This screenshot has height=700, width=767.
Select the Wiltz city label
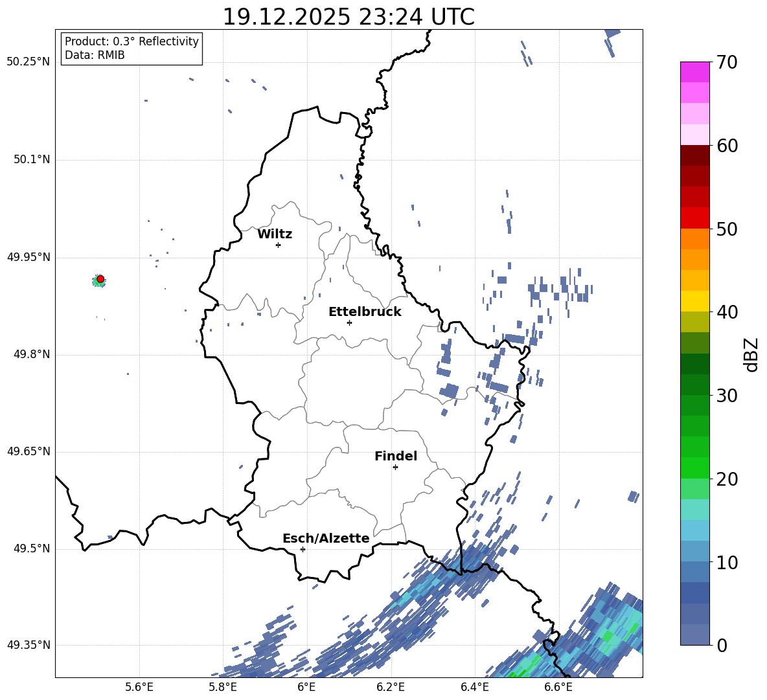275,234
